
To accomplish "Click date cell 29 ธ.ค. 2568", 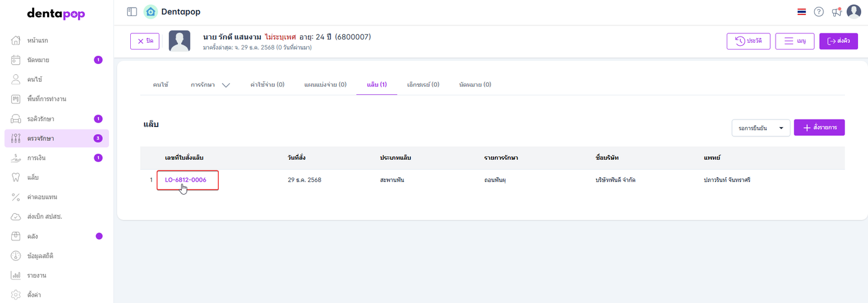I will 304,180.
